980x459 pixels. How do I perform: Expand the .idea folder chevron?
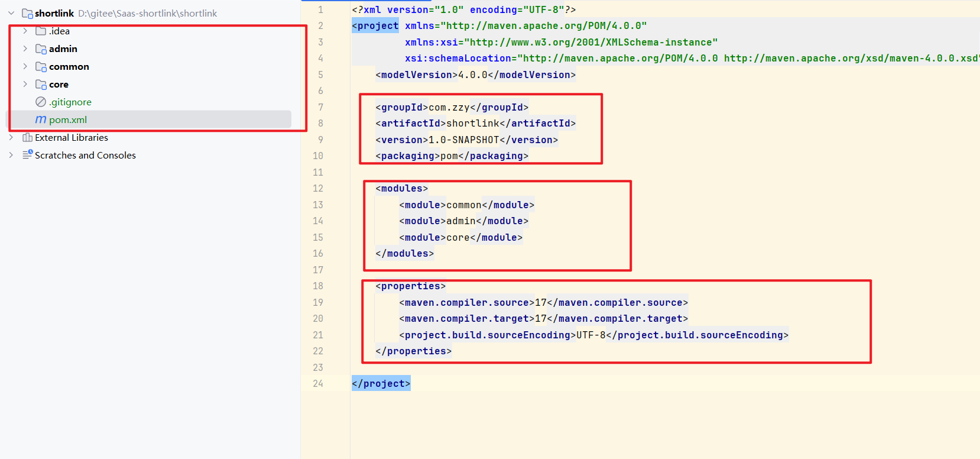point(25,31)
